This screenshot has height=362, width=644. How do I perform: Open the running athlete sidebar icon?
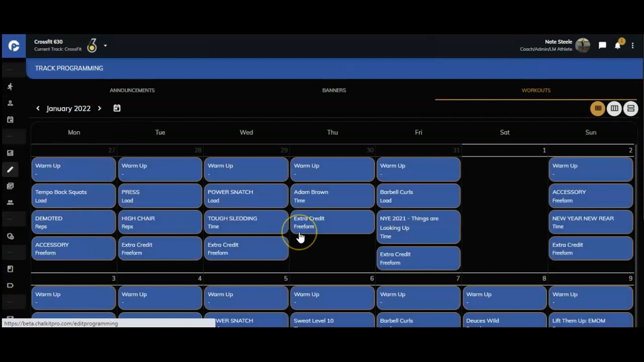tap(10, 87)
